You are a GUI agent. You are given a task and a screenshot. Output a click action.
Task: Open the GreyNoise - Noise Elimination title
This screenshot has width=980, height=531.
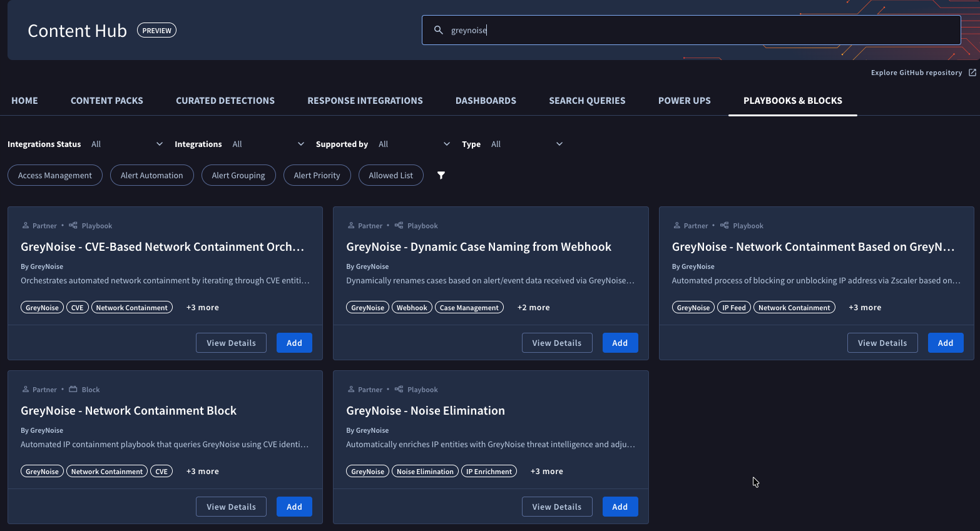pos(426,410)
